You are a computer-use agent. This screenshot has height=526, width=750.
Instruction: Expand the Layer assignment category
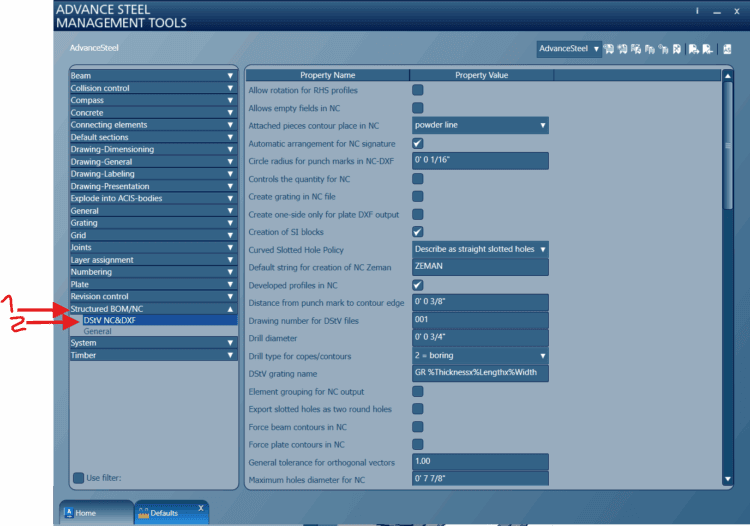[x=154, y=260]
